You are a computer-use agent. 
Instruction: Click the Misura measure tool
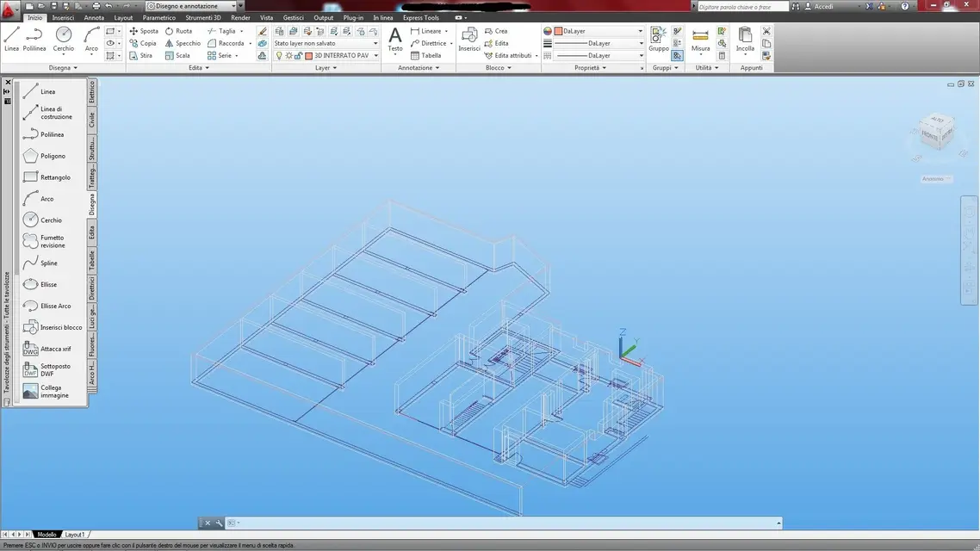pyautogui.click(x=701, y=40)
